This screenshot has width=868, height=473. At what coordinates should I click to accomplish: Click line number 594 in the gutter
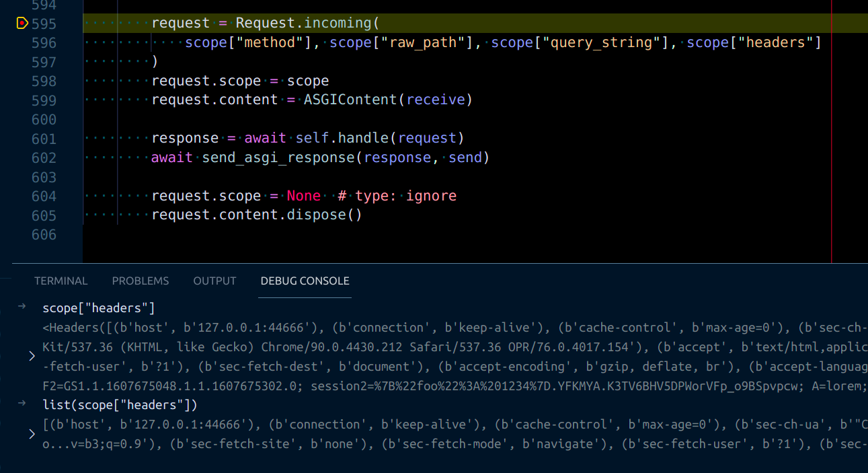point(44,5)
